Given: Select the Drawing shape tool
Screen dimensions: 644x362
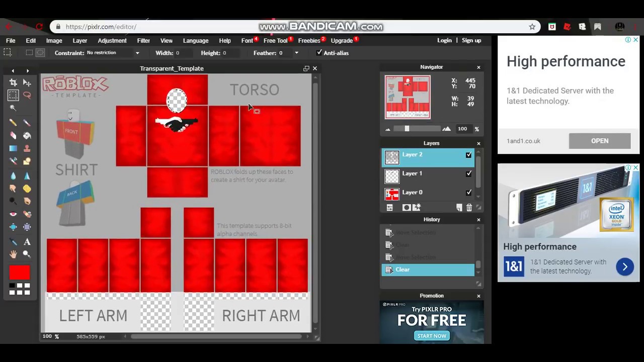Looking at the screenshot, I should pos(27,161).
